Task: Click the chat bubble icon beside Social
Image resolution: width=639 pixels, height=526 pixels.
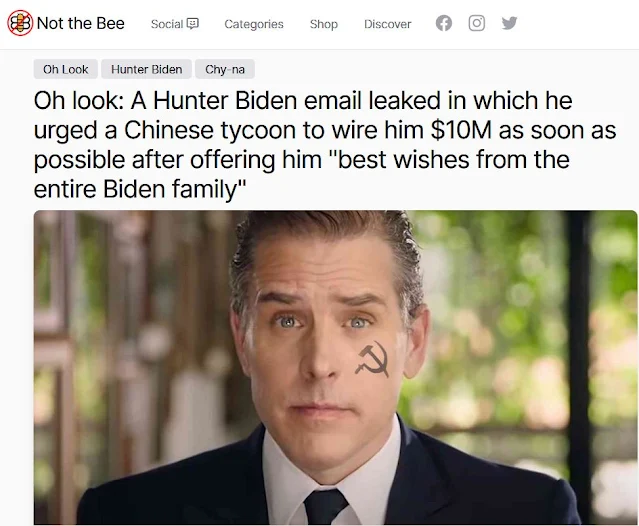Action: [192, 24]
